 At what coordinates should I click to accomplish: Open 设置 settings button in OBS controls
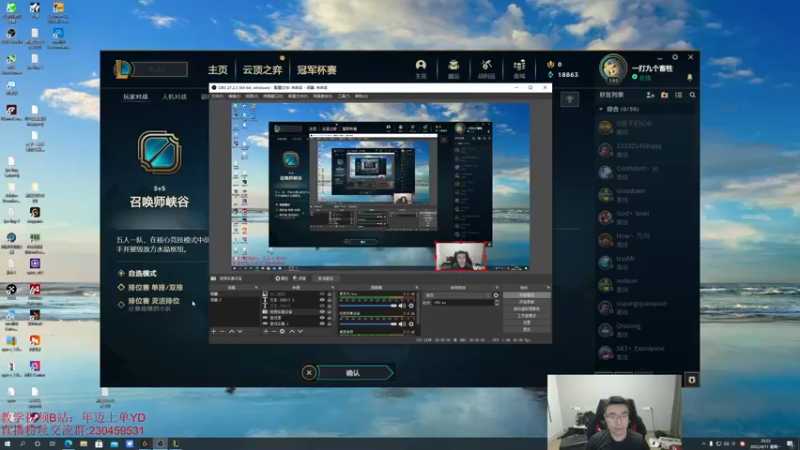coord(527,322)
